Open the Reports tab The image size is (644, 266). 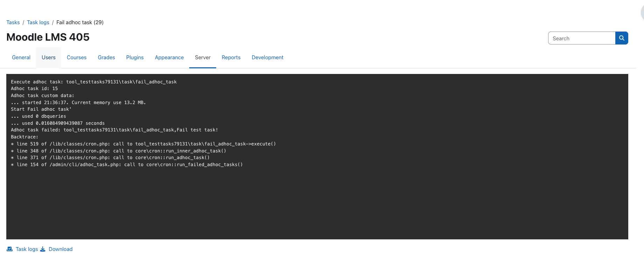click(x=231, y=57)
